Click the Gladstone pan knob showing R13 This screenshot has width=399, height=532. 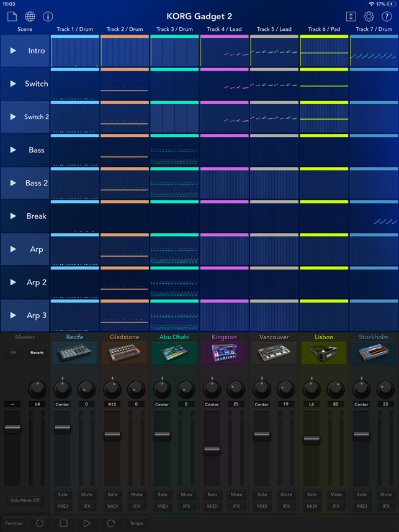(x=112, y=389)
